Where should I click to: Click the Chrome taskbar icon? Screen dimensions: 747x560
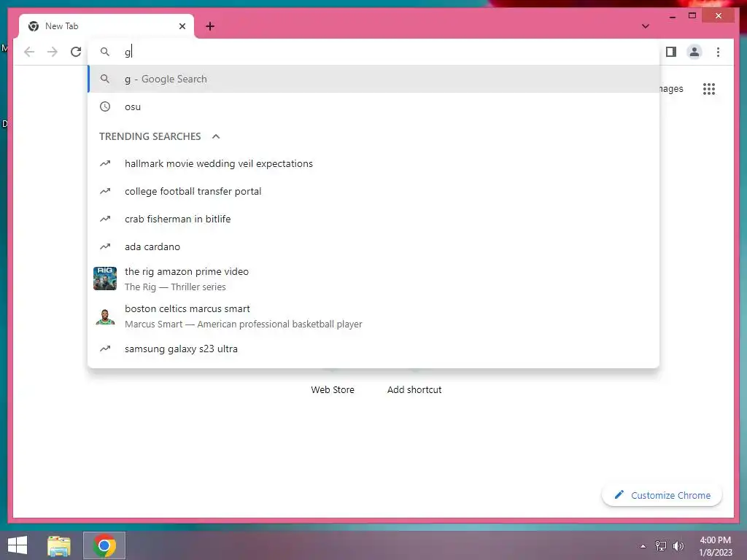click(x=104, y=545)
